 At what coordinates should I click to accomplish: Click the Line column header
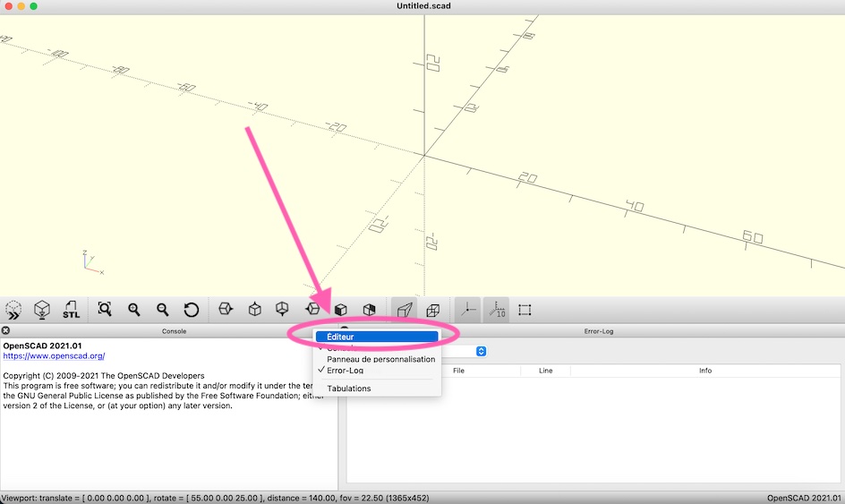tap(545, 371)
